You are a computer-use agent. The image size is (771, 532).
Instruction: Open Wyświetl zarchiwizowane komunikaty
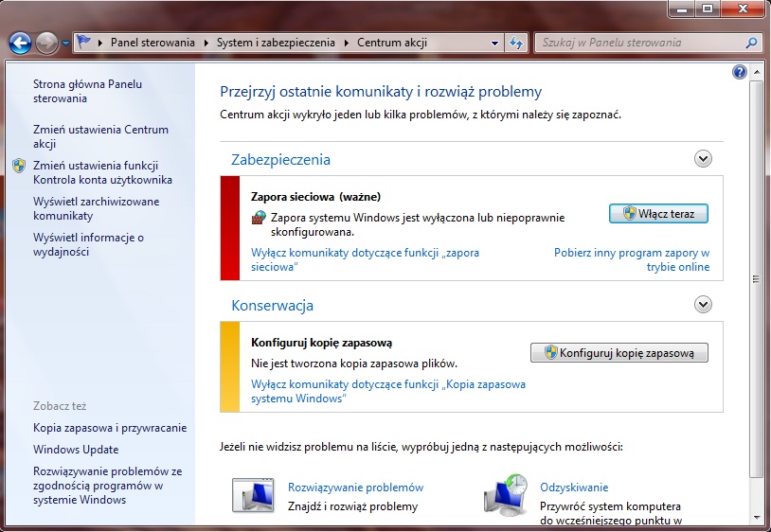point(97,208)
